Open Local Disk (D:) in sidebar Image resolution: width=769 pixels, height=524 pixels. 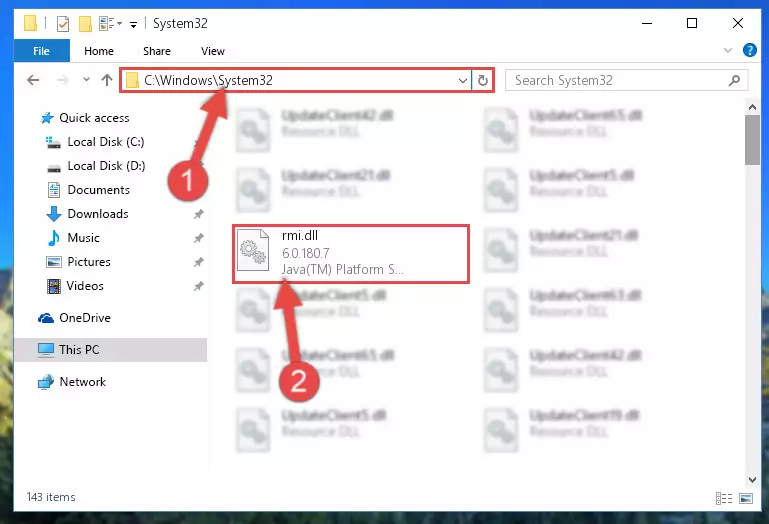(x=106, y=166)
